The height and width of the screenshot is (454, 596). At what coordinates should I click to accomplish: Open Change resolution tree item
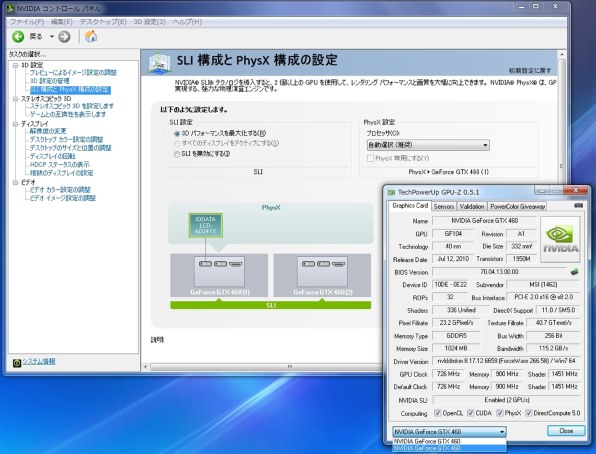(x=48, y=131)
